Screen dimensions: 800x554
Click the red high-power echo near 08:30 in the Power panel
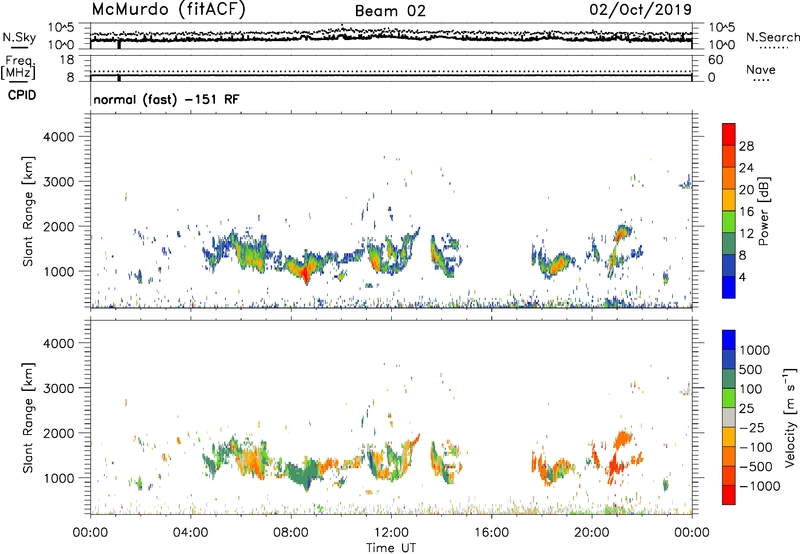pyautogui.click(x=305, y=276)
